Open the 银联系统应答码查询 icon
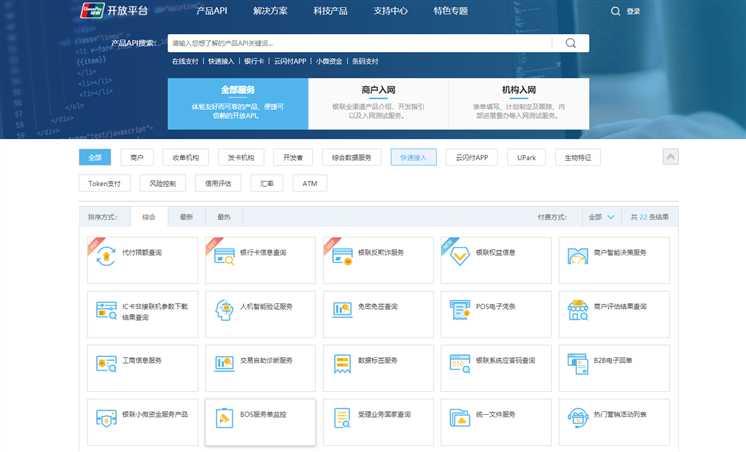This screenshot has width=746, height=452. coord(460,364)
